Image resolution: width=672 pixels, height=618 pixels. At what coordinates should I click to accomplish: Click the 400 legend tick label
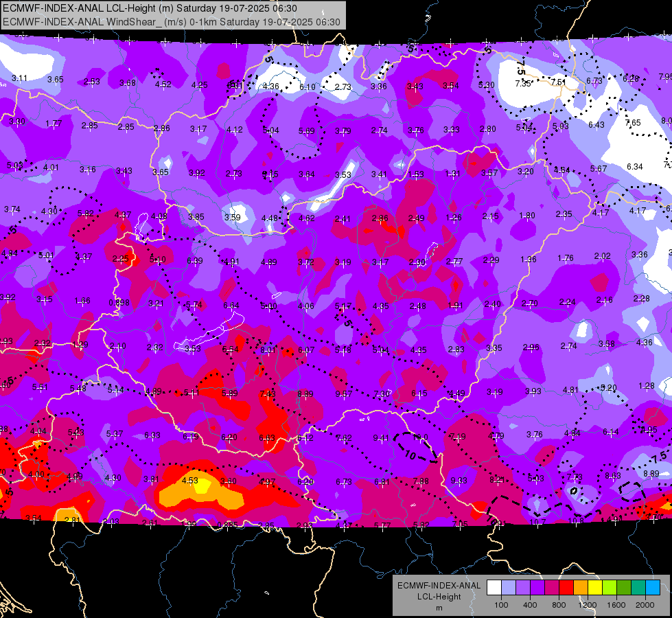[x=530, y=605]
